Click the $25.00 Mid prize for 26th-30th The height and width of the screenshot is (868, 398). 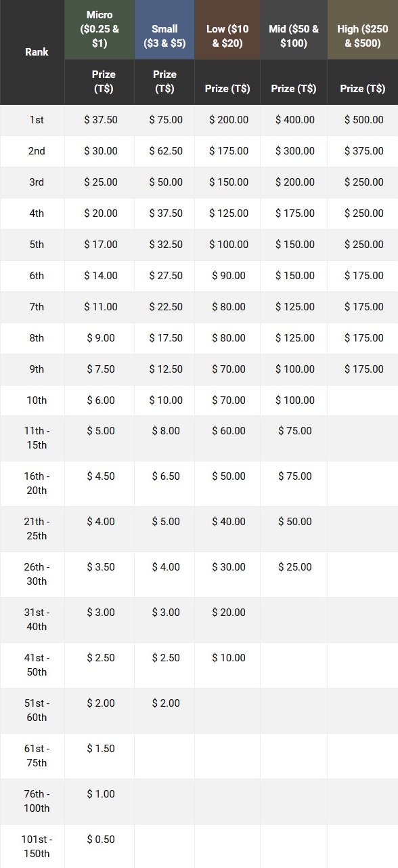pyautogui.click(x=294, y=567)
